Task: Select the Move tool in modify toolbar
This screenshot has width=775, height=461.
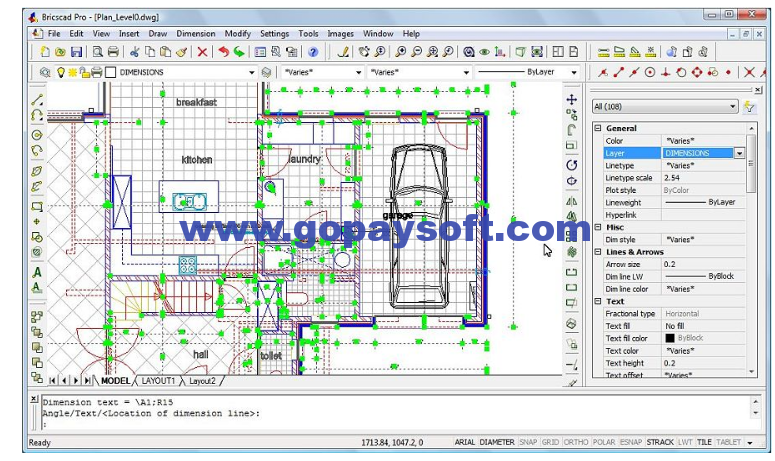Action: pyautogui.click(x=571, y=100)
